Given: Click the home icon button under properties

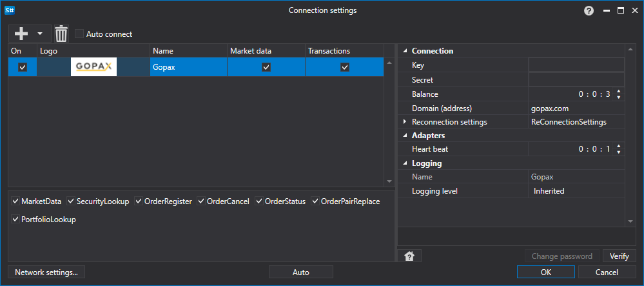Looking at the screenshot, I should click(x=409, y=256).
